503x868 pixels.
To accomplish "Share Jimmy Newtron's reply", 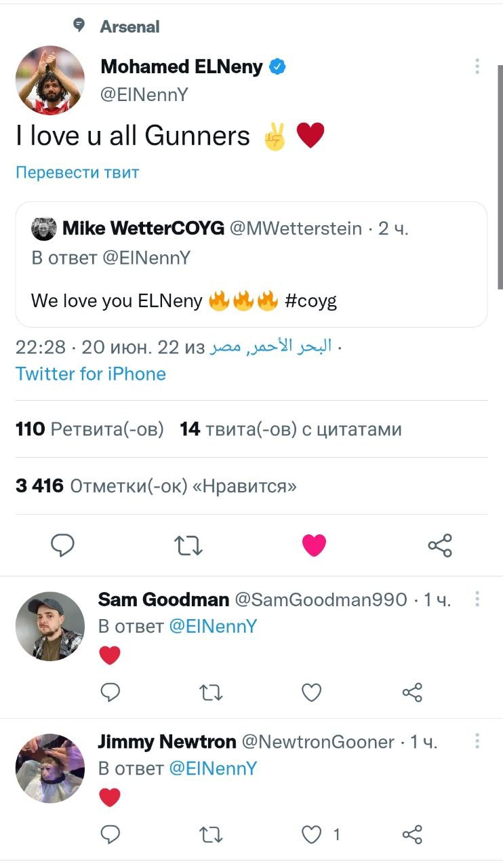I will pyautogui.click(x=412, y=834).
